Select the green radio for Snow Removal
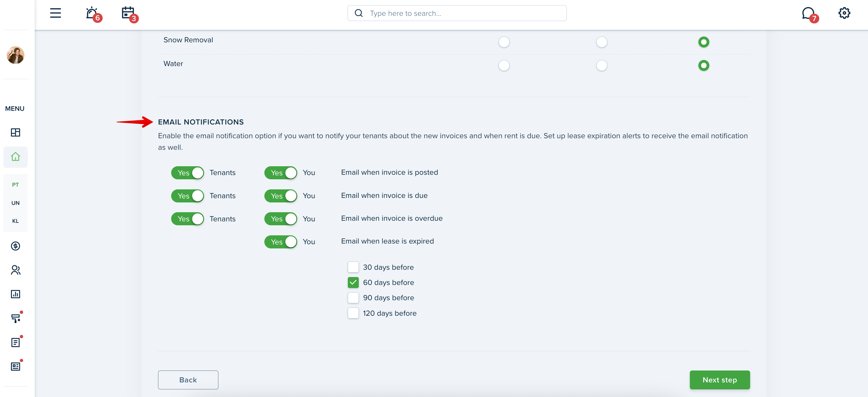This screenshot has width=868, height=397. (x=704, y=42)
